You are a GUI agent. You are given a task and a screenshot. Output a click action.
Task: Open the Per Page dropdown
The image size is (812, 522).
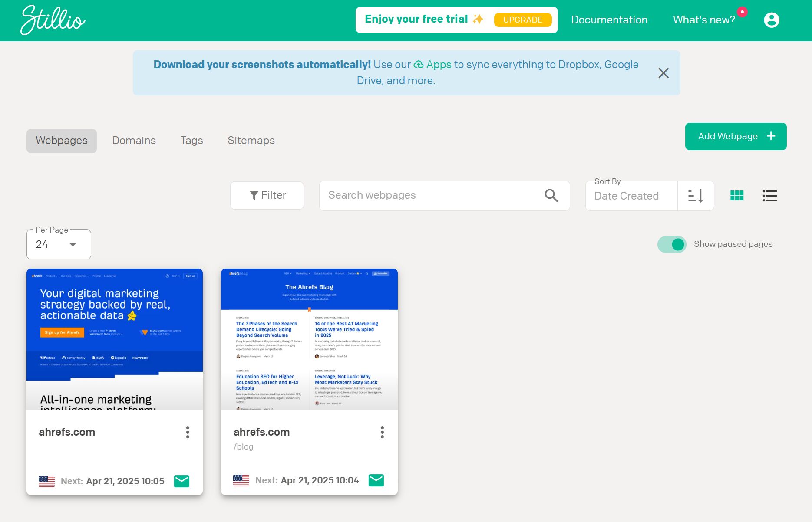click(59, 245)
